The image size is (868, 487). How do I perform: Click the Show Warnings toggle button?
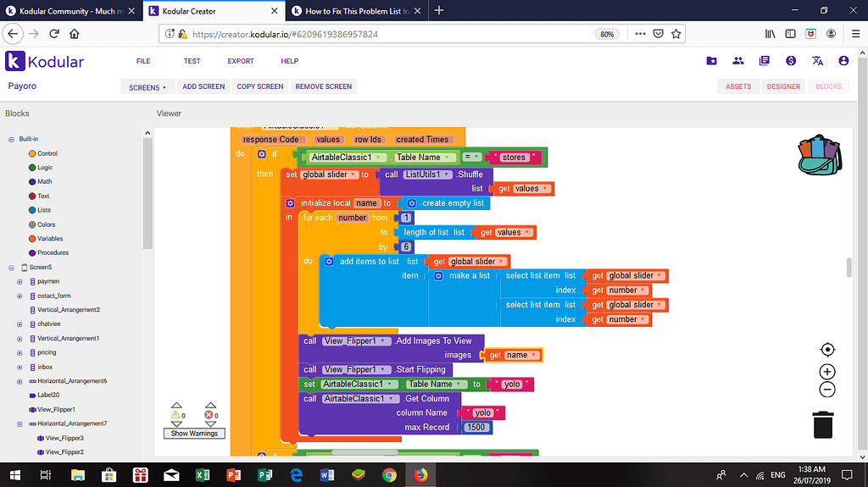(195, 433)
